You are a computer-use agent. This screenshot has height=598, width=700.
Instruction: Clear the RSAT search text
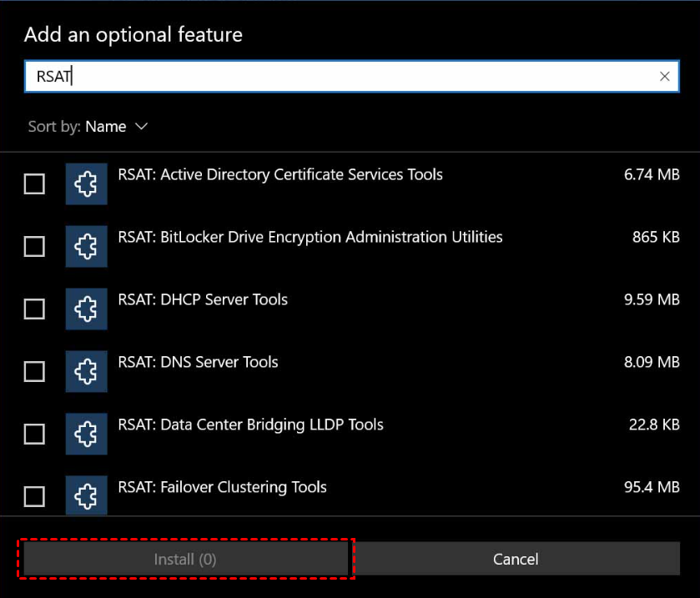(x=665, y=76)
